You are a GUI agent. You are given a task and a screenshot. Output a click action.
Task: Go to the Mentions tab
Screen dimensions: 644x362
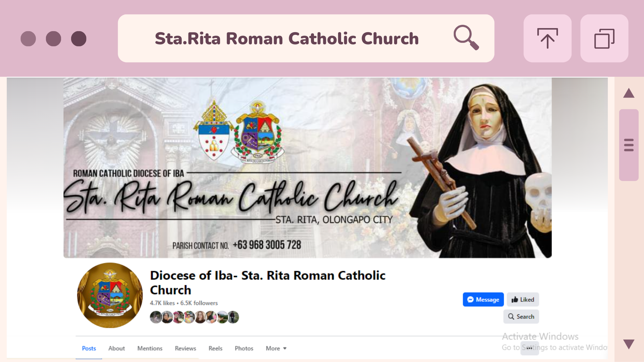pyautogui.click(x=150, y=348)
